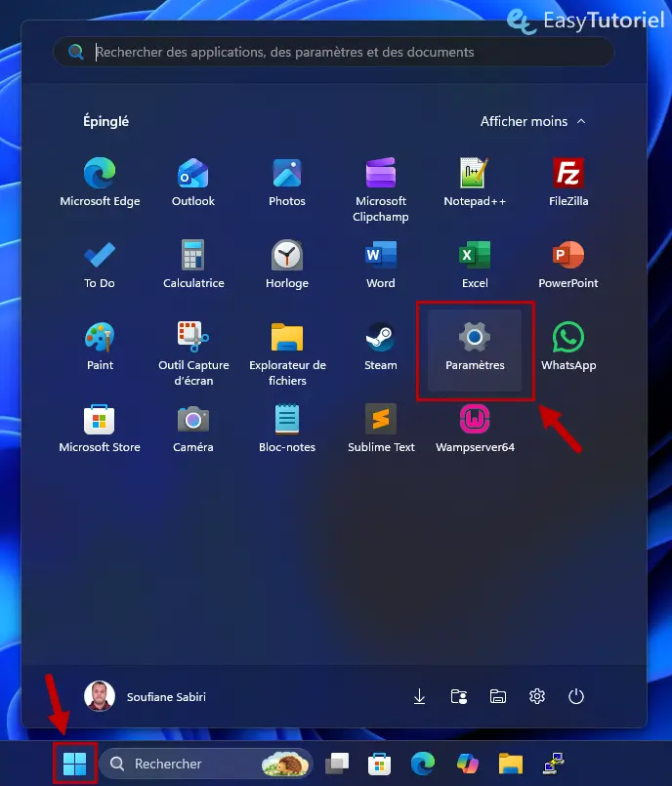
Task: Launch PowerPoint
Action: click(x=568, y=265)
